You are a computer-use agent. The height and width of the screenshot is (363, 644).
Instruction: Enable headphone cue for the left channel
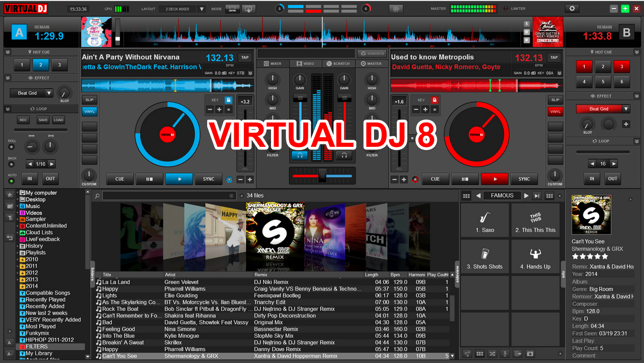point(300,155)
